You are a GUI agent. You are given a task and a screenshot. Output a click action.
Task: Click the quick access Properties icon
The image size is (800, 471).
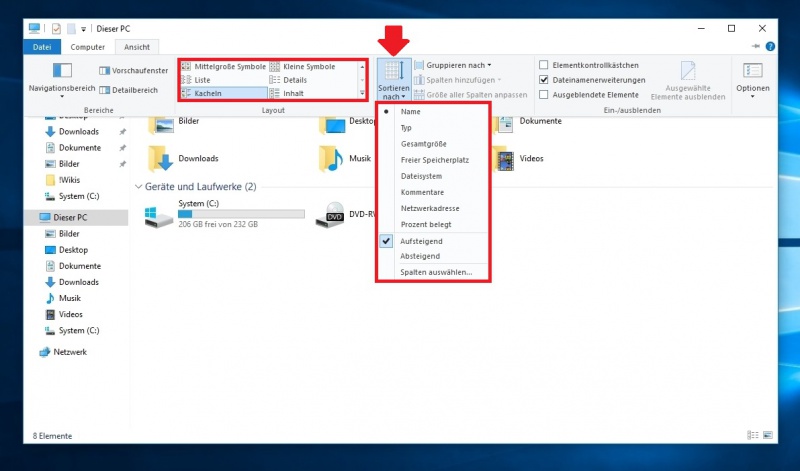56,29
